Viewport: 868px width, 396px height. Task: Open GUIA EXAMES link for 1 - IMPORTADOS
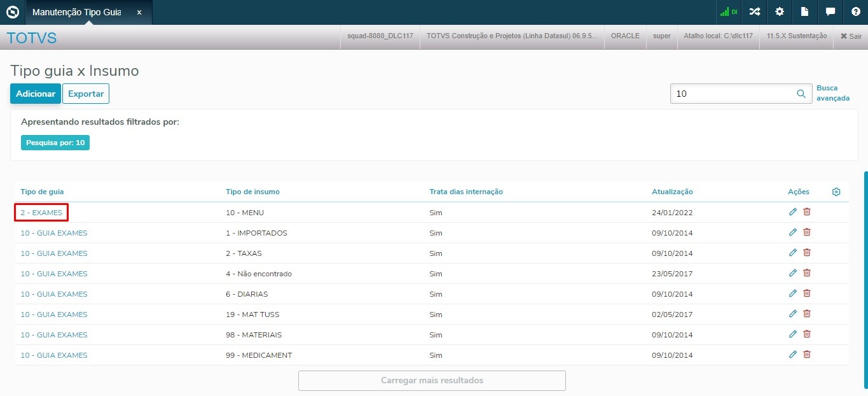pos(54,233)
